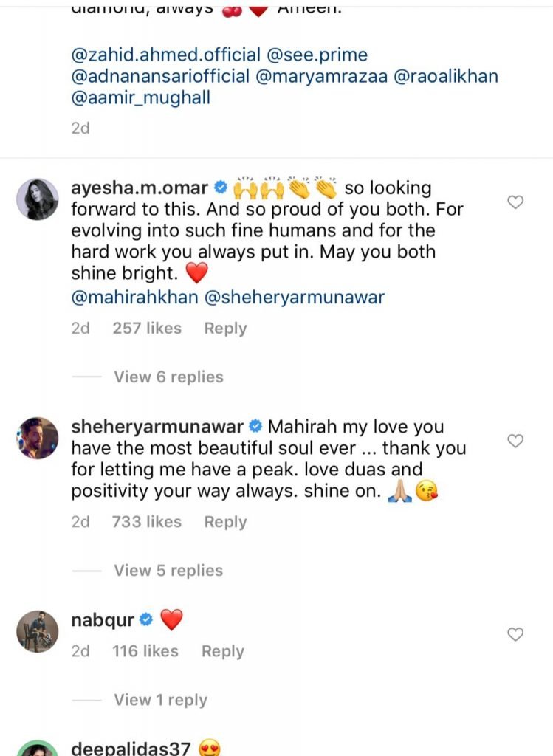View the 733 likes list
Viewport: 553px width, 756px height.
(146, 522)
